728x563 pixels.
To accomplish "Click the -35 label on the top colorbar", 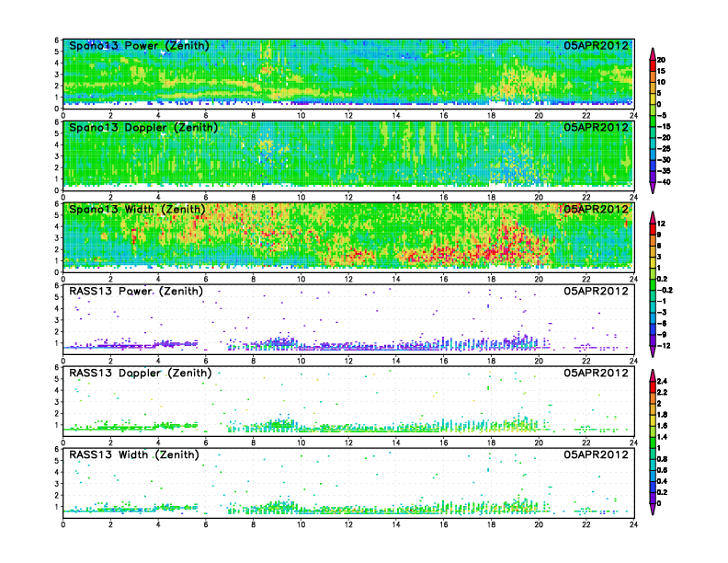I will point(664,171).
